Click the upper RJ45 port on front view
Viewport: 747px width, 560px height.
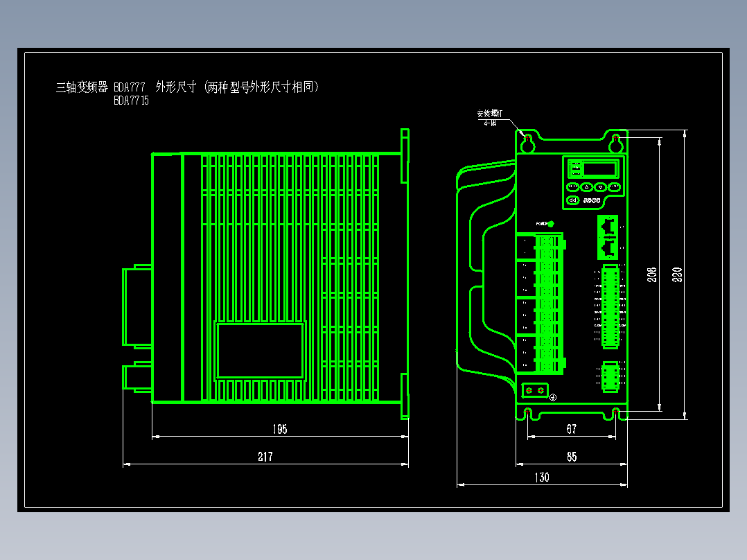tap(608, 227)
